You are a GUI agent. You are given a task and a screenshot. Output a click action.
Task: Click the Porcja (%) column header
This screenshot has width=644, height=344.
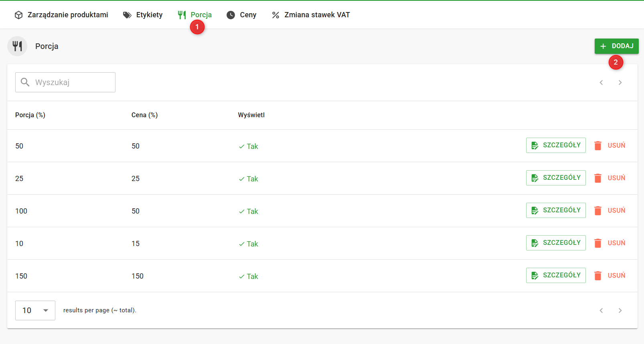tap(30, 115)
